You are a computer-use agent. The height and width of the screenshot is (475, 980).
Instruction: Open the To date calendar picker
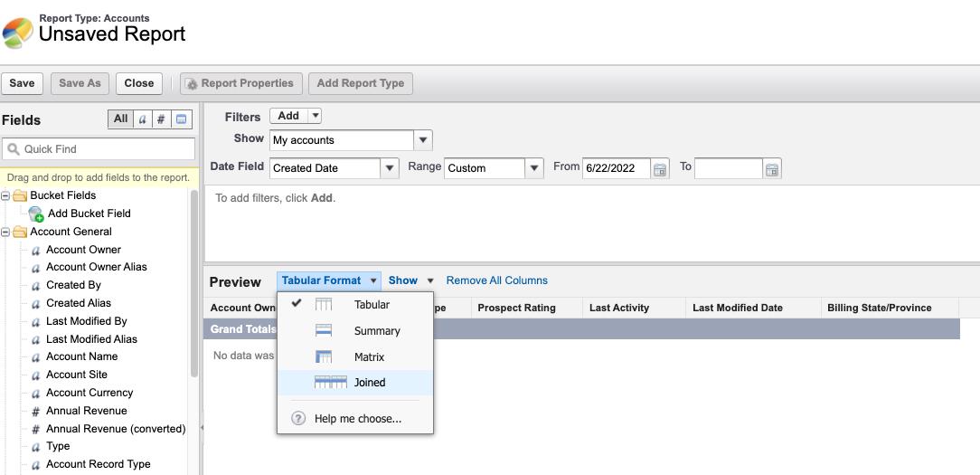772,169
